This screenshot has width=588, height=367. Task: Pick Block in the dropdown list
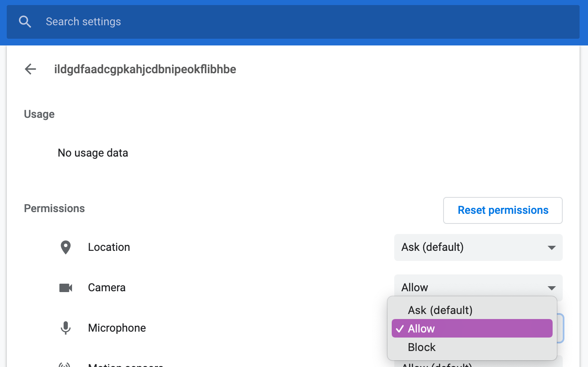(472, 347)
